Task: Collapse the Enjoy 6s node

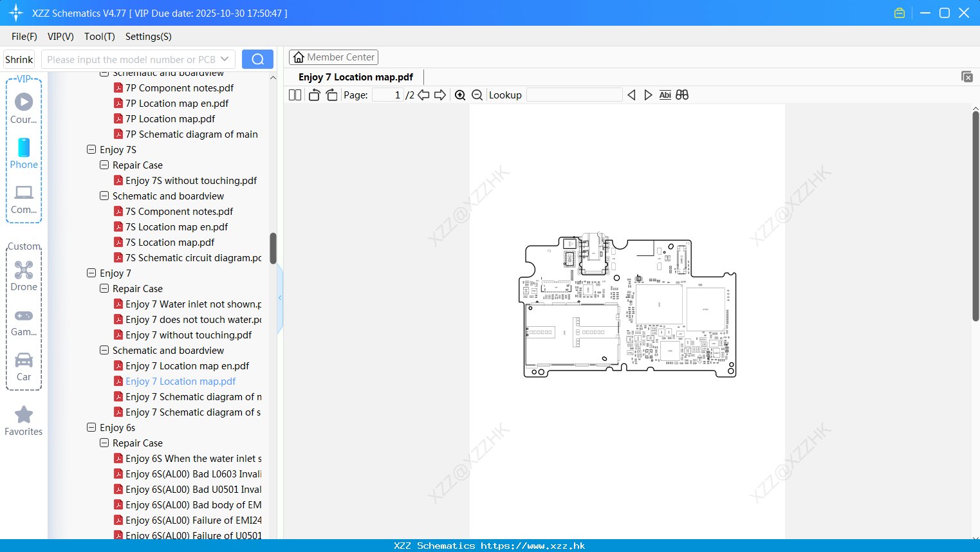Action: pyautogui.click(x=91, y=427)
